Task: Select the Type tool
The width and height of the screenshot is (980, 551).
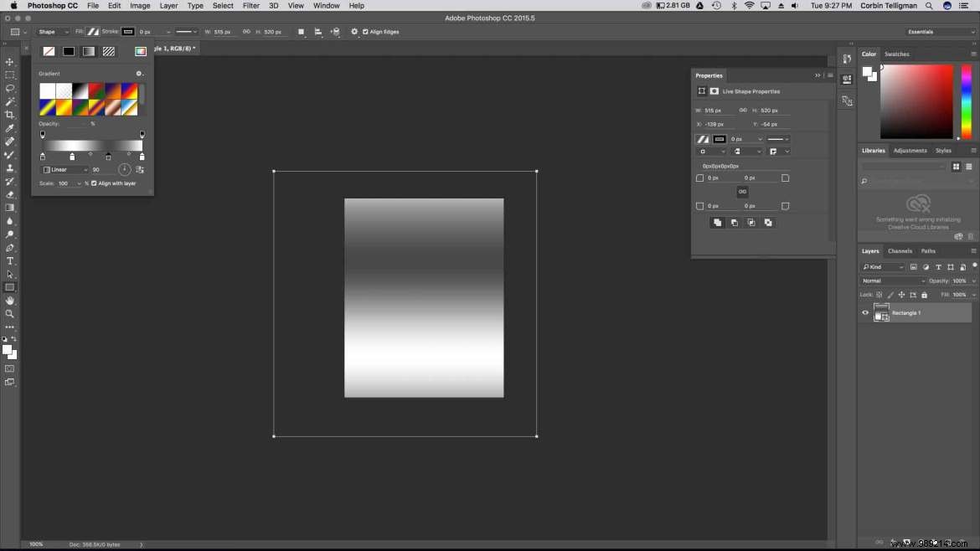Action: [10, 260]
